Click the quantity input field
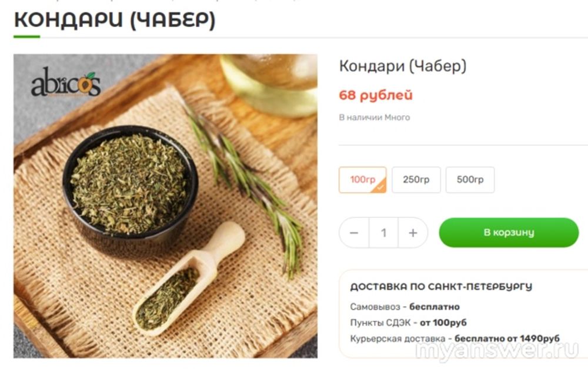This screenshot has height=369, width=588. (x=383, y=233)
